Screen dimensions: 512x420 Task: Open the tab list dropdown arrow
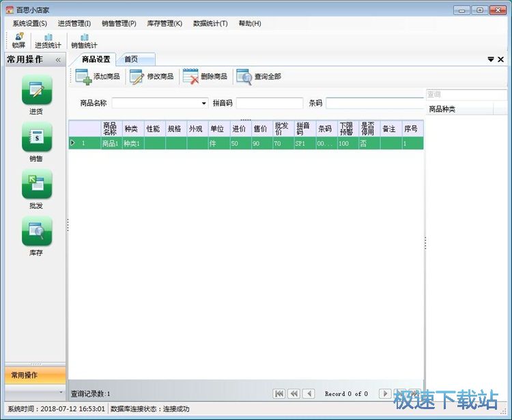[490, 59]
